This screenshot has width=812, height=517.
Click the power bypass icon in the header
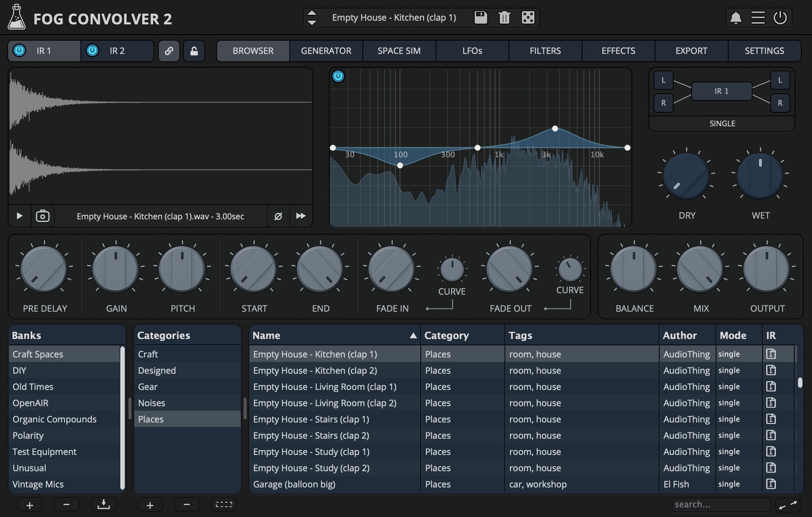(x=780, y=18)
